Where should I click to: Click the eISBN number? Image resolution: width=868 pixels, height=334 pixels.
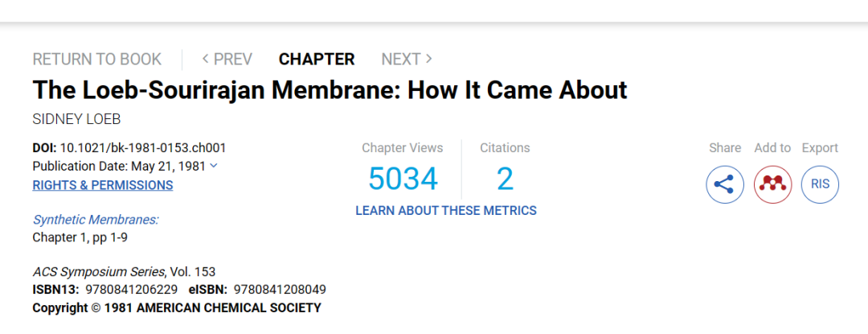pyautogui.click(x=279, y=290)
